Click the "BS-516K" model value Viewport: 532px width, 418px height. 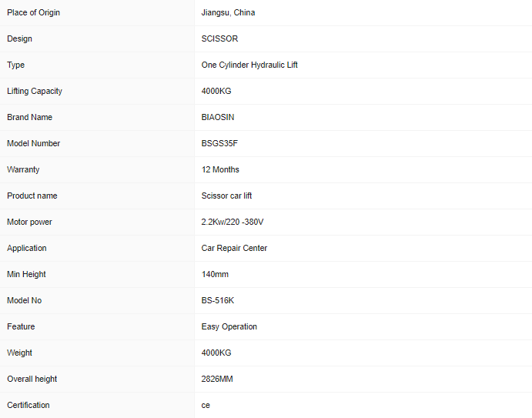pyautogui.click(x=218, y=300)
